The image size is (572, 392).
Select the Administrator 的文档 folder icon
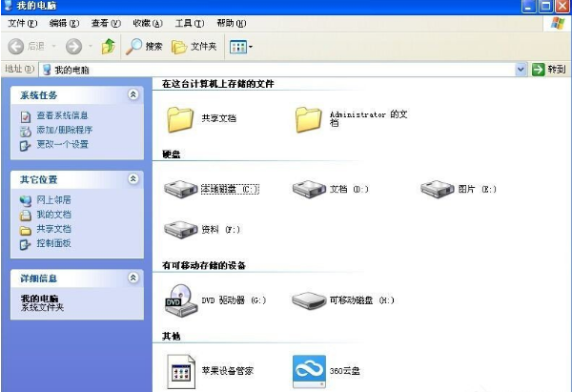point(308,119)
